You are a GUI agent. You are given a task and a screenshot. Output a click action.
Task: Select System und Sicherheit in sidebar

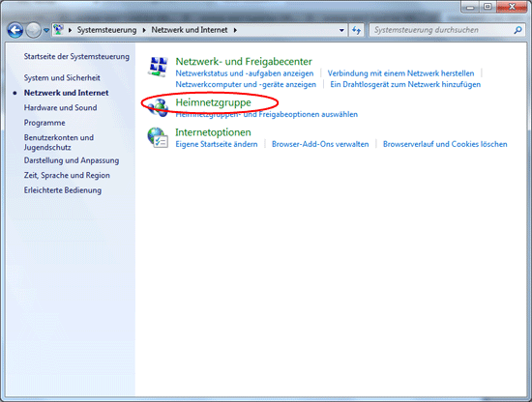(x=62, y=78)
